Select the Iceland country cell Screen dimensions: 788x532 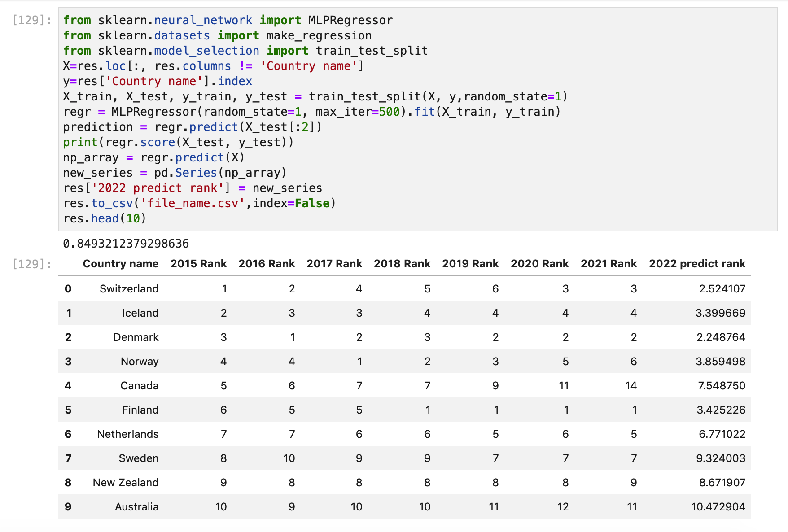click(140, 313)
